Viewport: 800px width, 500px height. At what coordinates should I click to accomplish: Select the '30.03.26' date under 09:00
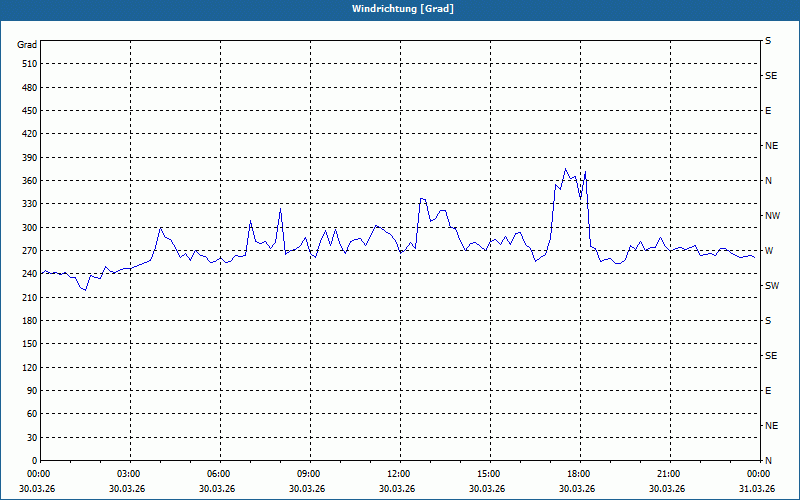click(x=307, y=488)
